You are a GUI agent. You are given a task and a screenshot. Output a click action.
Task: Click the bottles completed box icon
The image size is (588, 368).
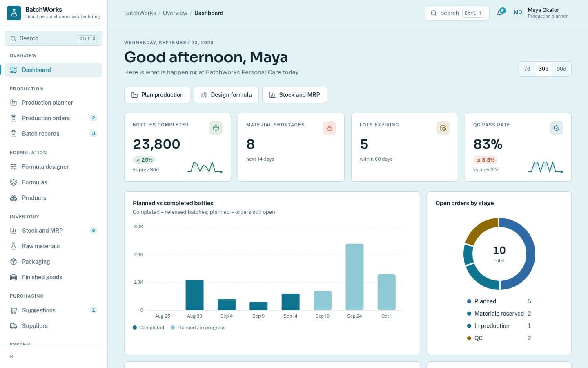click(x=216, y=128)
